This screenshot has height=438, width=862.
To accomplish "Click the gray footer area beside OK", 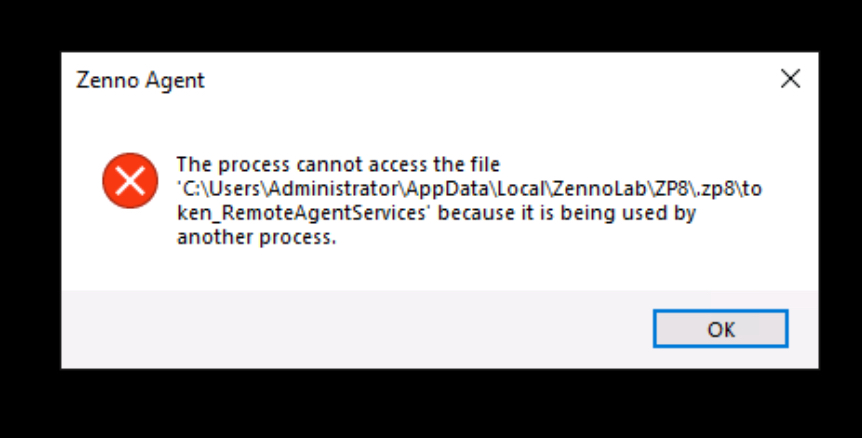I will click(x=357, y=329).
